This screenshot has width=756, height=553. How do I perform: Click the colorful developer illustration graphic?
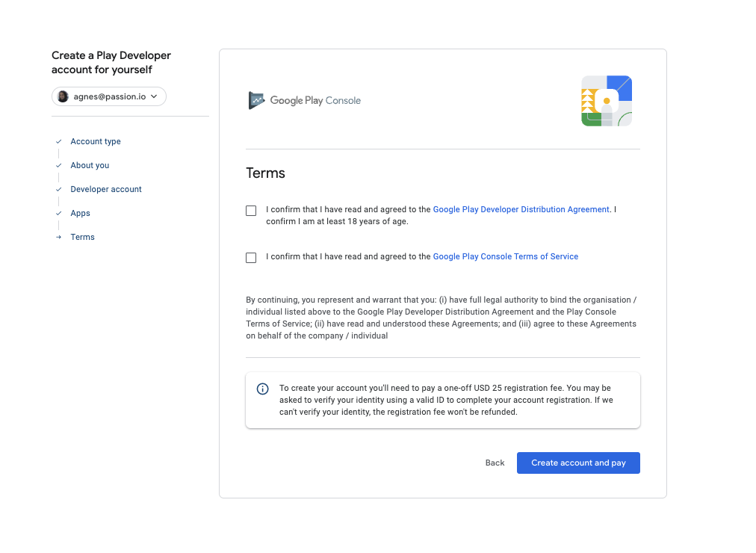click(x=607, y=101)
